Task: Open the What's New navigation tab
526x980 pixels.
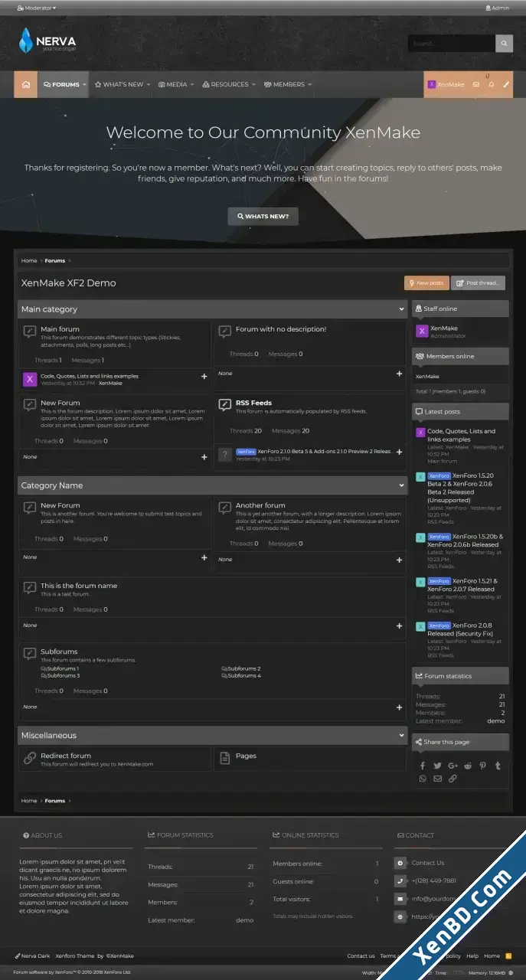Action: point(119,84)
